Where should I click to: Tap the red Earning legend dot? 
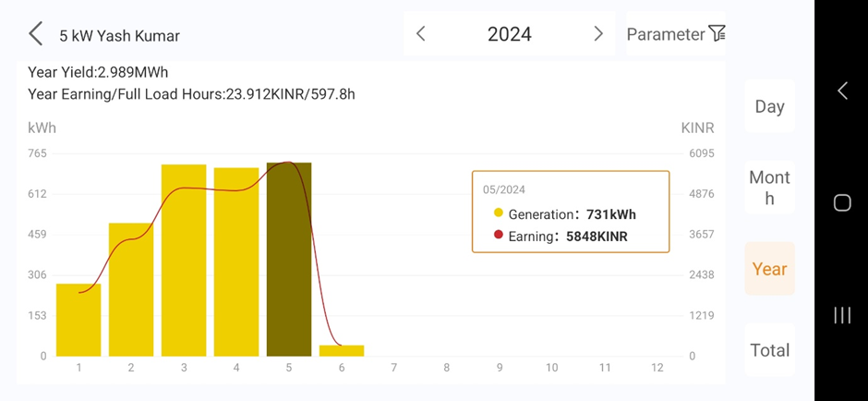point(499,236)
